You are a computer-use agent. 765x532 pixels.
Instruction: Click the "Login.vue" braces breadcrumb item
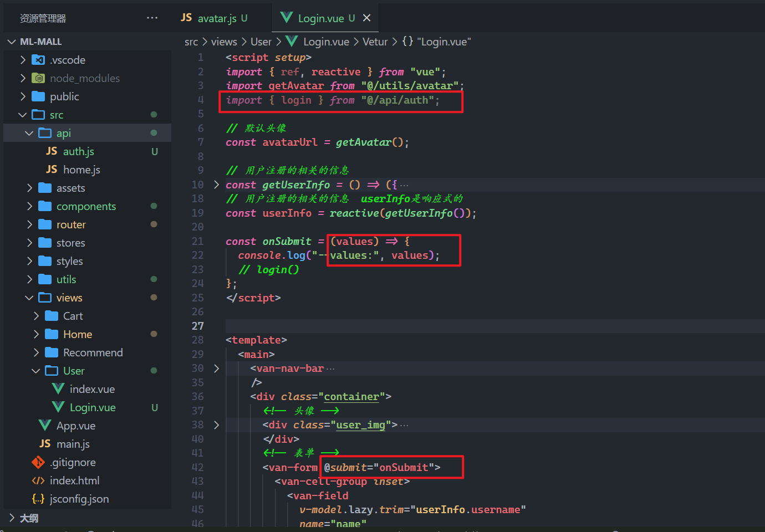point(437,42)
